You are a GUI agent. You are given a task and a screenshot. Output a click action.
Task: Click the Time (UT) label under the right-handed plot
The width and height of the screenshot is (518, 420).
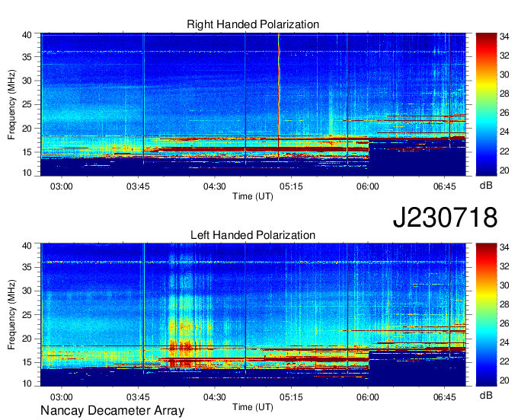point(253,196)
